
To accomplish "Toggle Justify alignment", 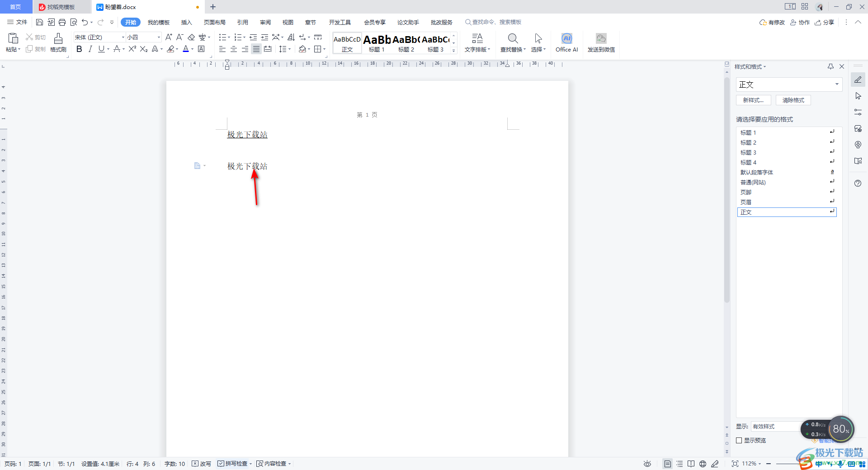I will point(256,49).
